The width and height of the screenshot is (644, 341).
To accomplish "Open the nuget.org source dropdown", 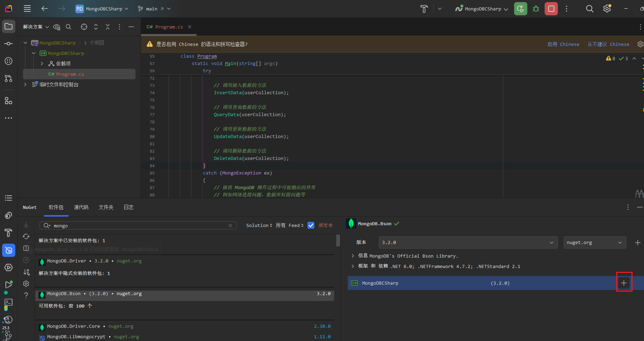I will coord(594,242).
